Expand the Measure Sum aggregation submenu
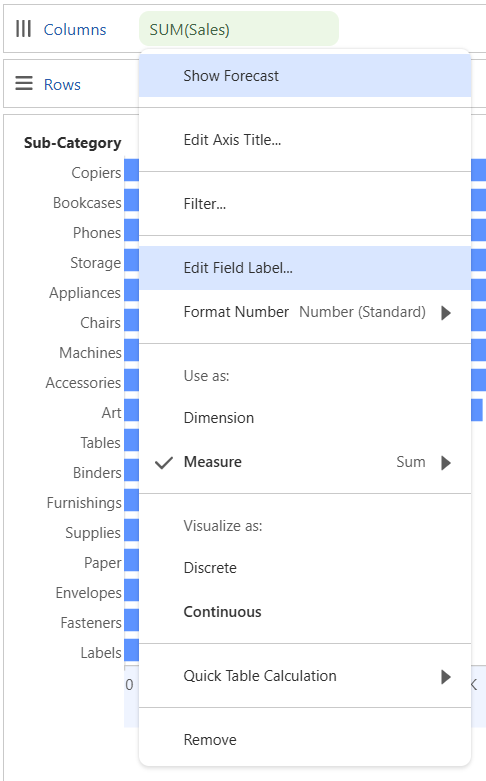 click(446, 463)
